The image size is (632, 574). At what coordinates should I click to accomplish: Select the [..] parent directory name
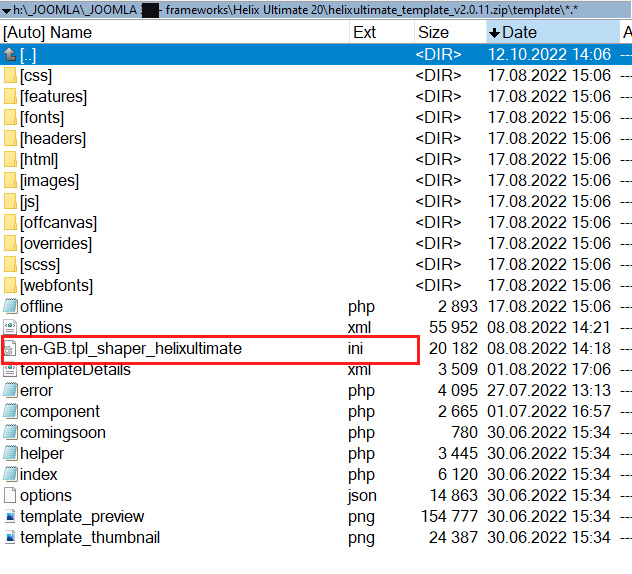(x=28, y=55)
